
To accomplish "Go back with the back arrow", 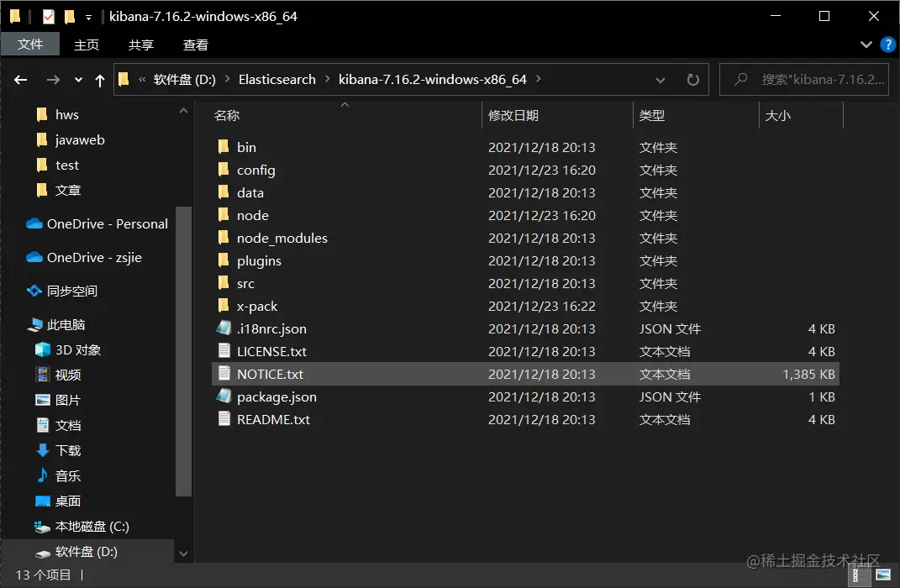I will click(x=21, y=80).
